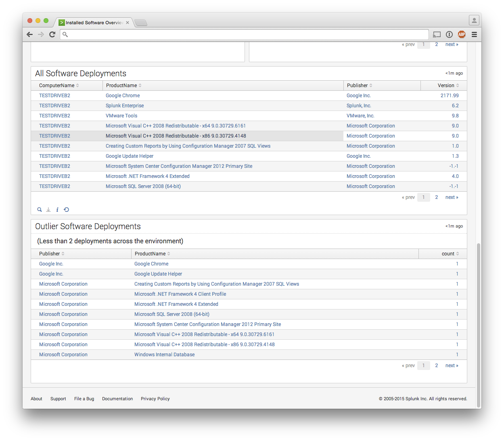The image size is (504, 441).
Task: Close the Installed Software Overview tab
Action: pyautogui.click(x=128, y=23)
